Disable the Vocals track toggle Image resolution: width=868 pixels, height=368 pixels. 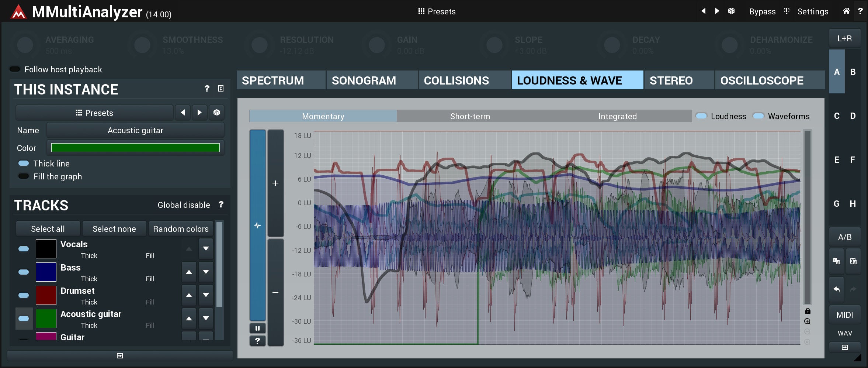click(24, 249)
